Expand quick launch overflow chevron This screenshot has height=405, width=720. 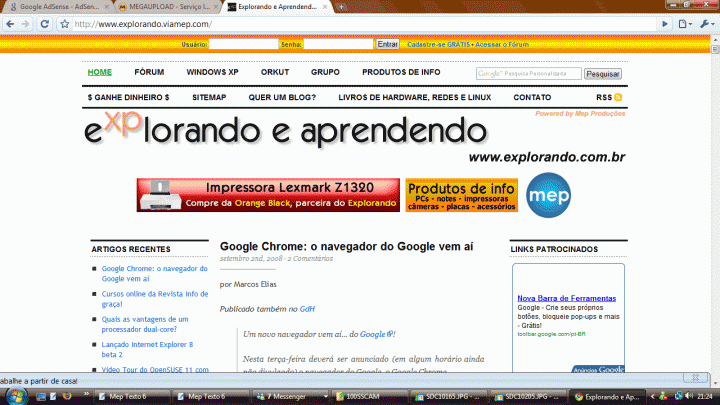click(86, 394)
